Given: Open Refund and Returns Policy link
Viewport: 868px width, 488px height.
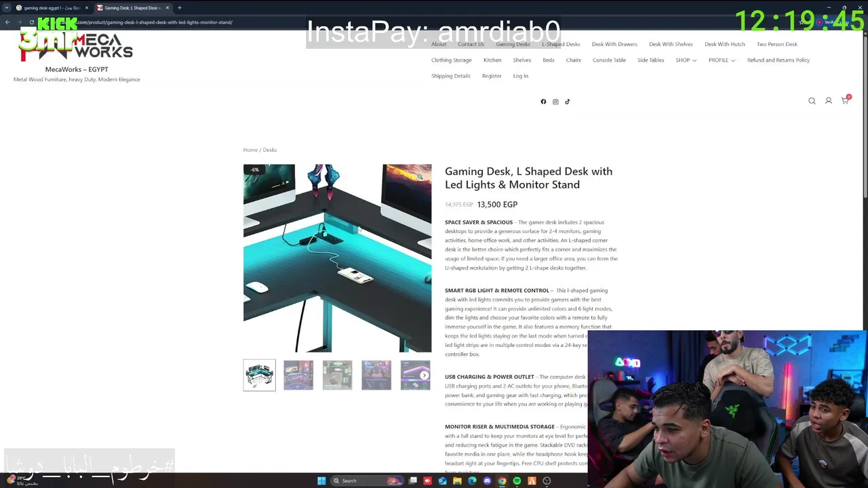Looking at the screenshot, I should (x=778, y=60).
